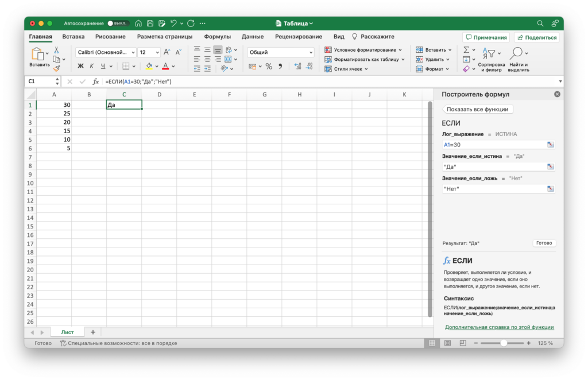Open the font name Calibri dropdown
588x380 pixels.
coord(133,52)
